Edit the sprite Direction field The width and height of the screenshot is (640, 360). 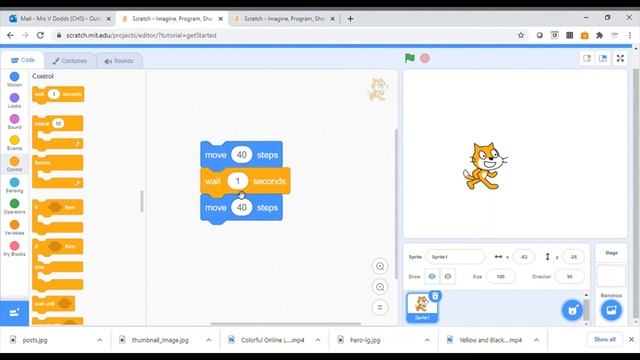point(569,277)
